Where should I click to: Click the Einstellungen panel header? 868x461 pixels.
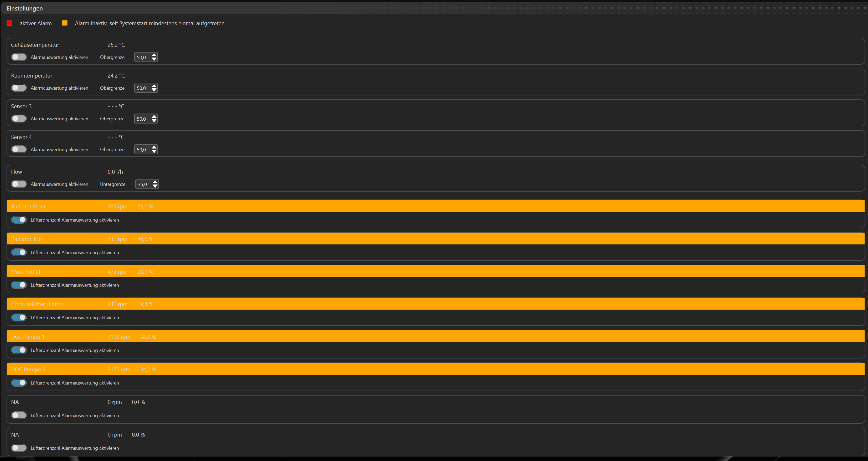point(25,8)
